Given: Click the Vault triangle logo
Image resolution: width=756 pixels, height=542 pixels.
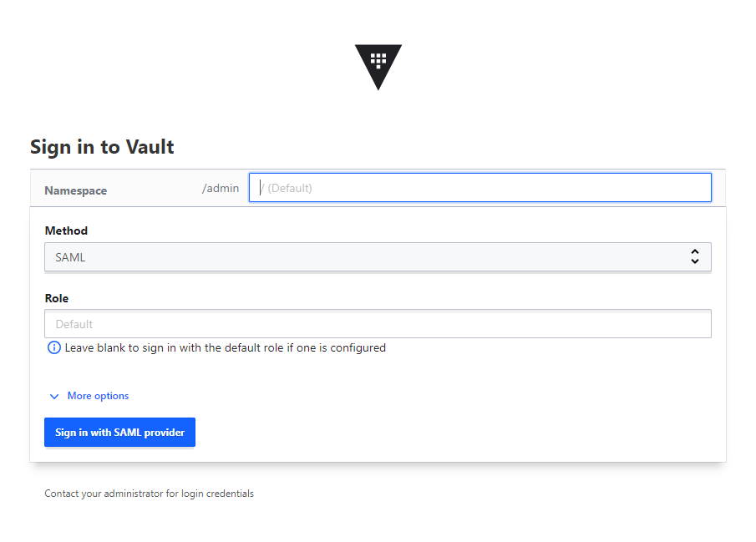Looking at the screenshot, I should click(x=378, y=65).
